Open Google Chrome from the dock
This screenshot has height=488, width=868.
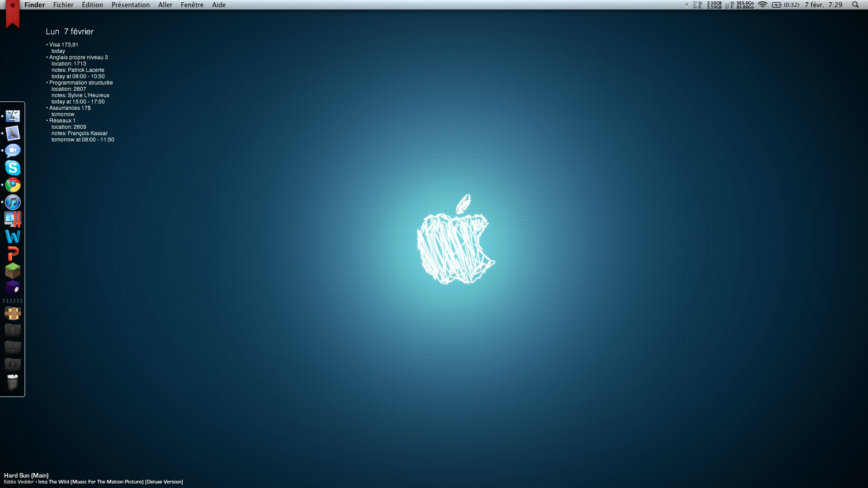(13, 185)
